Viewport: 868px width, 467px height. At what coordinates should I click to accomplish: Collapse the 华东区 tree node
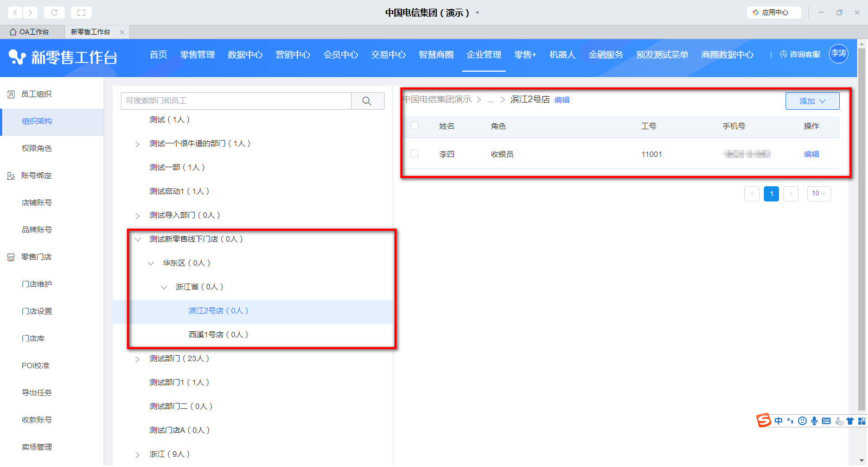pyautogui.click(x=151, y=263)
